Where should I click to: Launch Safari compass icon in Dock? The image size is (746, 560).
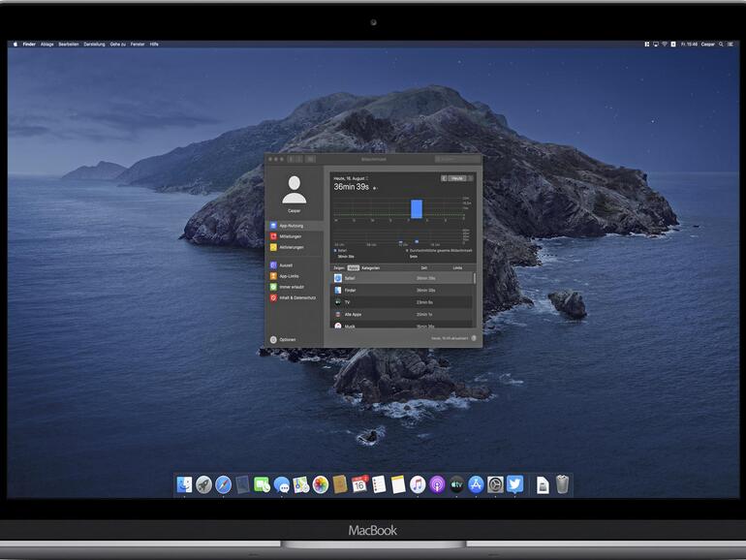(x=223, y=484)
